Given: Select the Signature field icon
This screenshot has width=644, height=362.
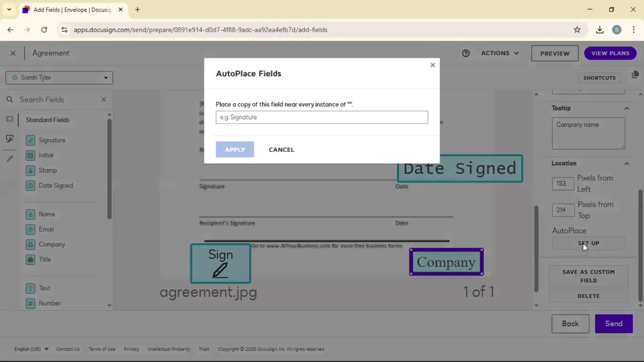Looking at the screenshot, I should pyautogui.click(x=31, y=140).
